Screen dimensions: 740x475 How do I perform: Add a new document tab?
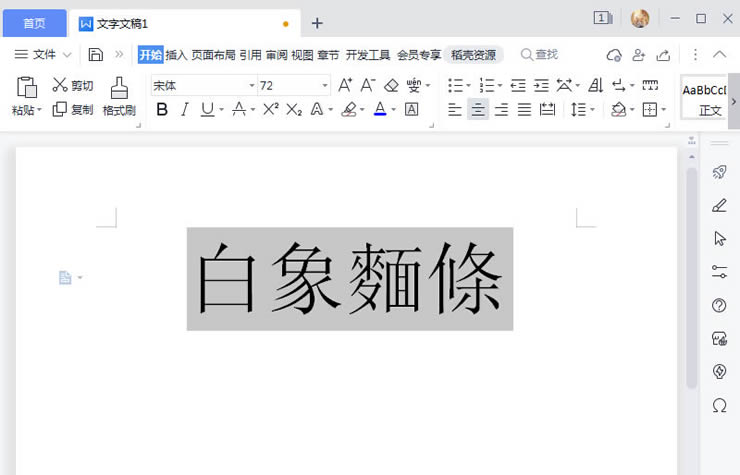click(317, 23)
